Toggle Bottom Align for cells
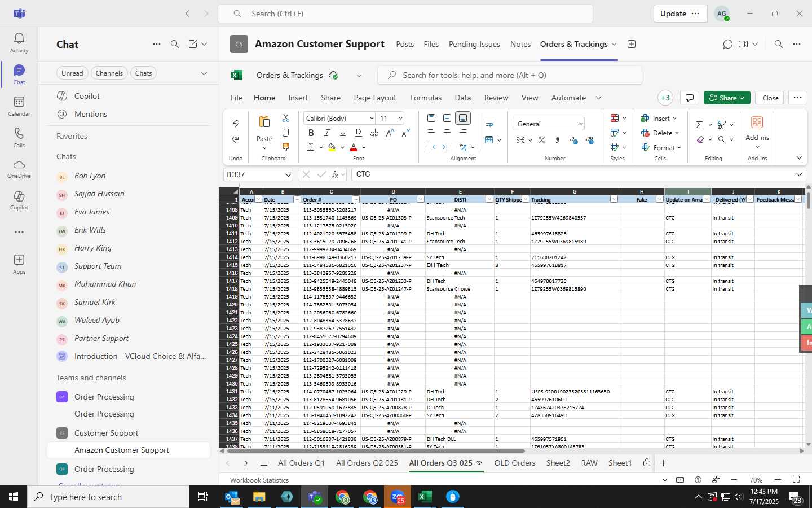This screenshot has height=508, width=812. (463, 118)
